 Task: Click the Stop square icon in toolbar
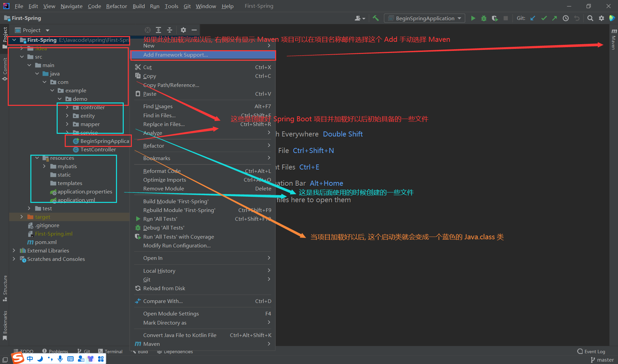click(506, 18)
